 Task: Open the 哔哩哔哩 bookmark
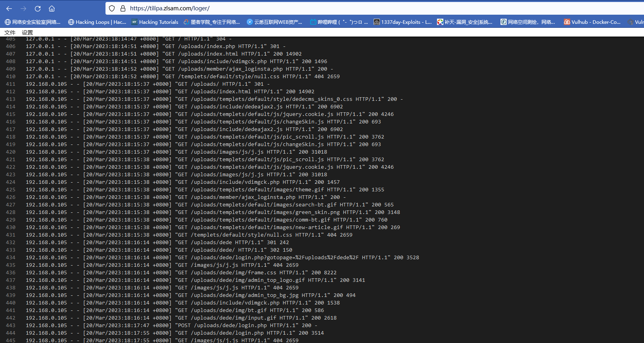point(339,22)
